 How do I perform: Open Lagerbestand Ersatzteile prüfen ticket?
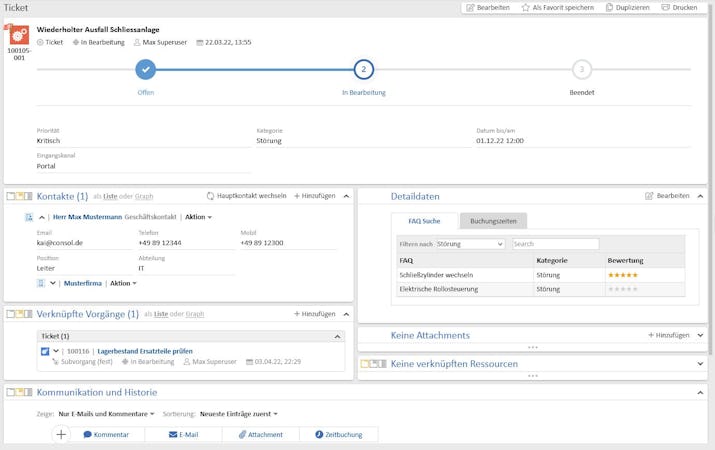(x=145, y=351)
